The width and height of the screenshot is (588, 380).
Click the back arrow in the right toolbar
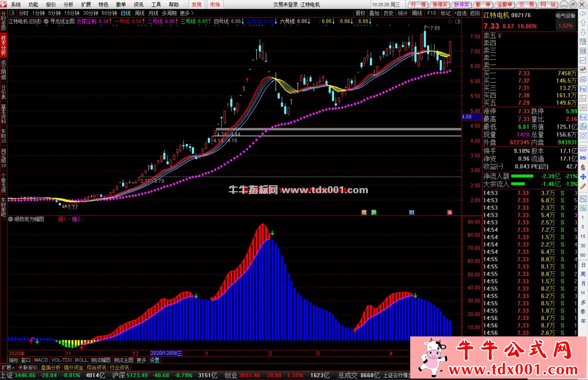[x=583, y=14]
